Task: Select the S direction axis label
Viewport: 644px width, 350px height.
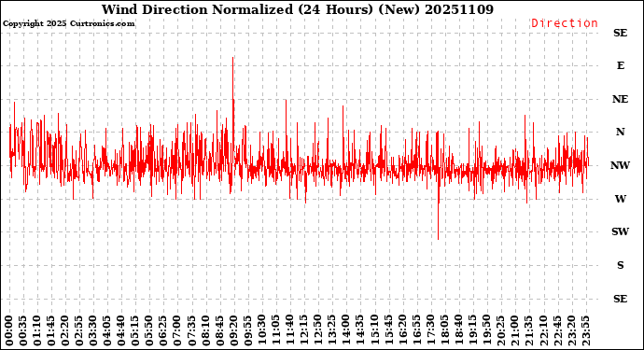Action: pyautogui.click(x=620, y=265)
